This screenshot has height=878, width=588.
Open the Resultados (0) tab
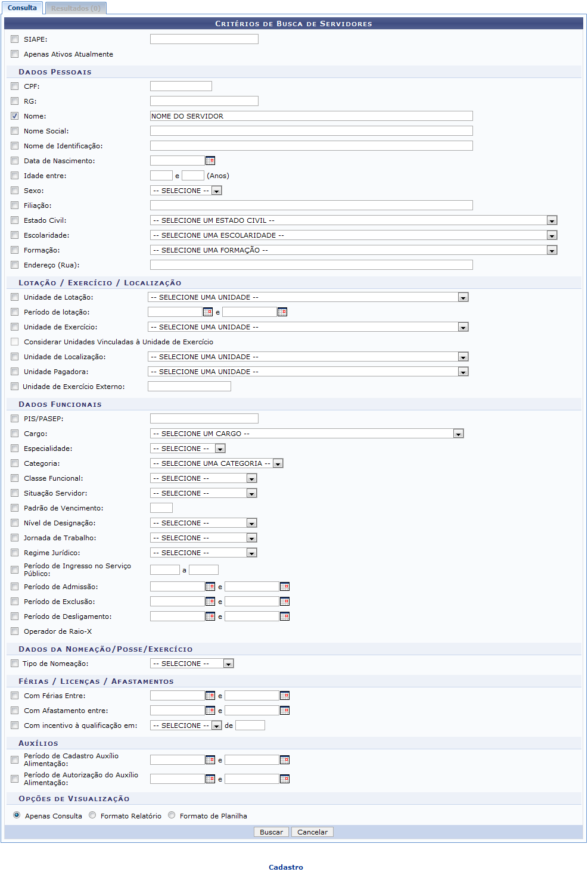76,8
